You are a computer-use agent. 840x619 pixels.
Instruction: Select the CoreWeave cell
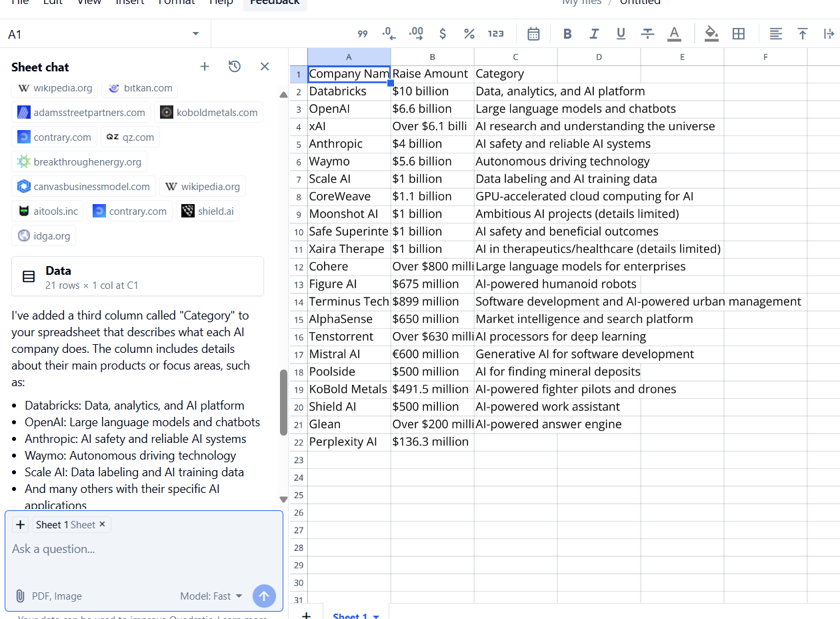click(x=349, y=197)
